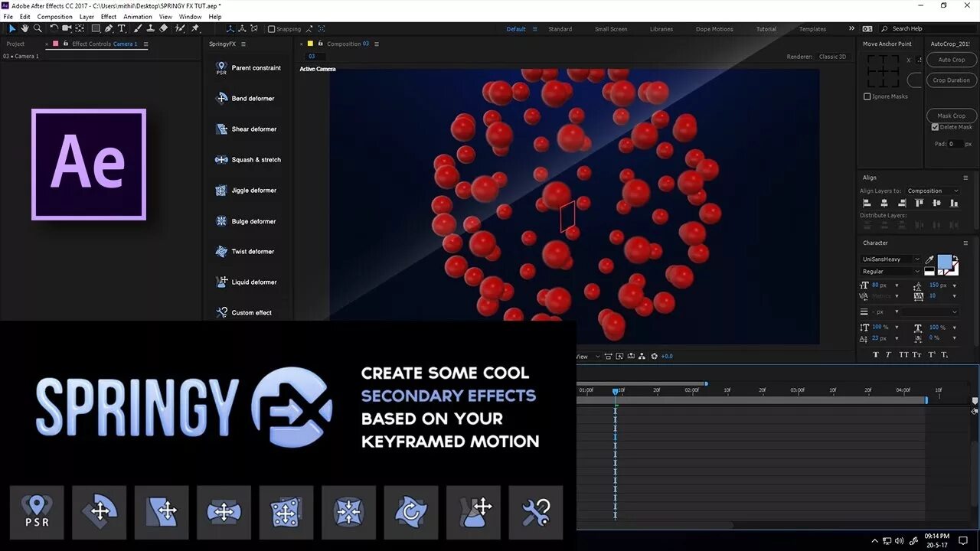This screenshot has width=980, height=551.
Task: Select the Rectangle shape tool
Action: 96,28
